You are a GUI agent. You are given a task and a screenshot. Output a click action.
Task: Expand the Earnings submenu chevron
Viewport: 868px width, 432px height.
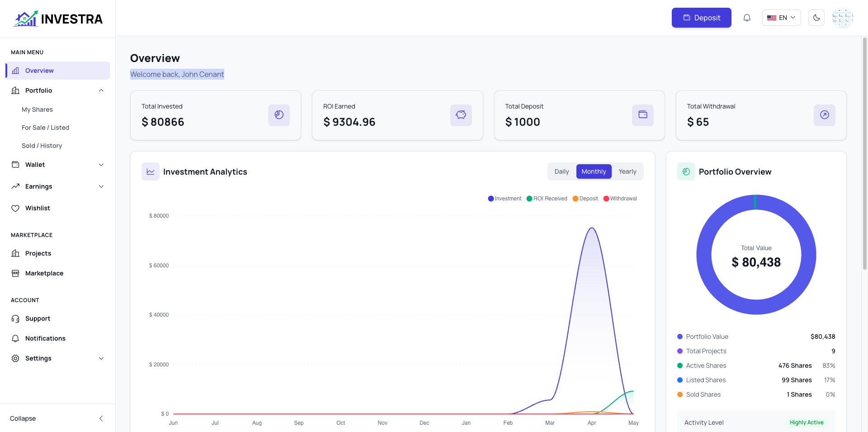(101, 186)
